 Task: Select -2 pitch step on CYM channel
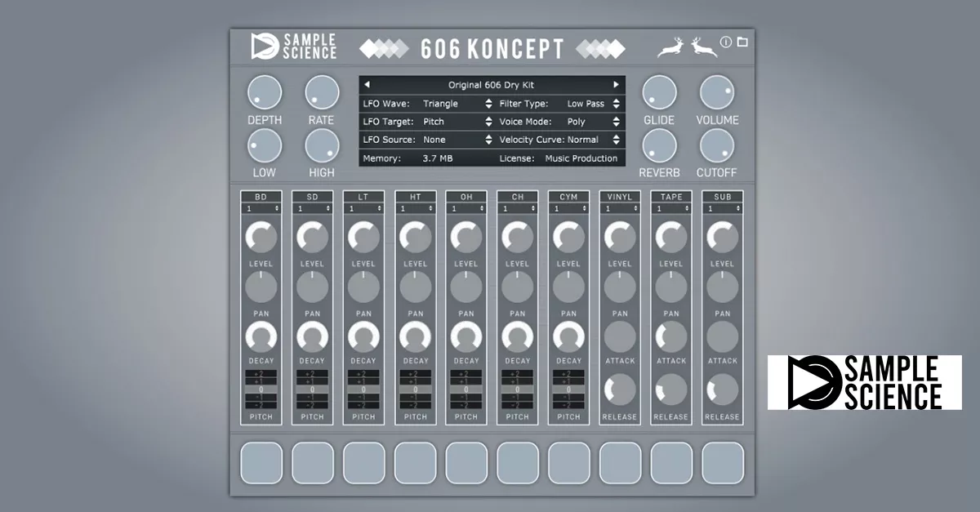[x=568, y=405]
